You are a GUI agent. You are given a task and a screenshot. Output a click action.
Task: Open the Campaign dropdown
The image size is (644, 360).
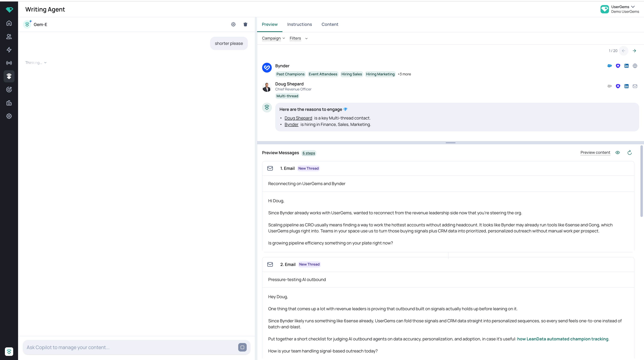point(273,38)
